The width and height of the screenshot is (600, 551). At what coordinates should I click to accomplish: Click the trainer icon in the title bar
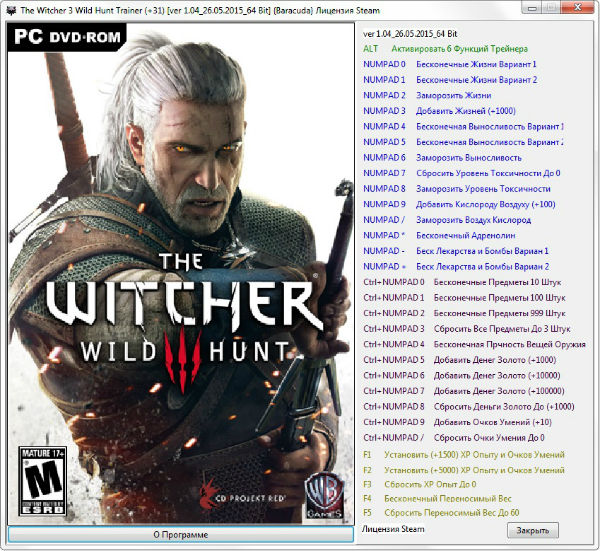pyautogui.click(x=11, y=9)
